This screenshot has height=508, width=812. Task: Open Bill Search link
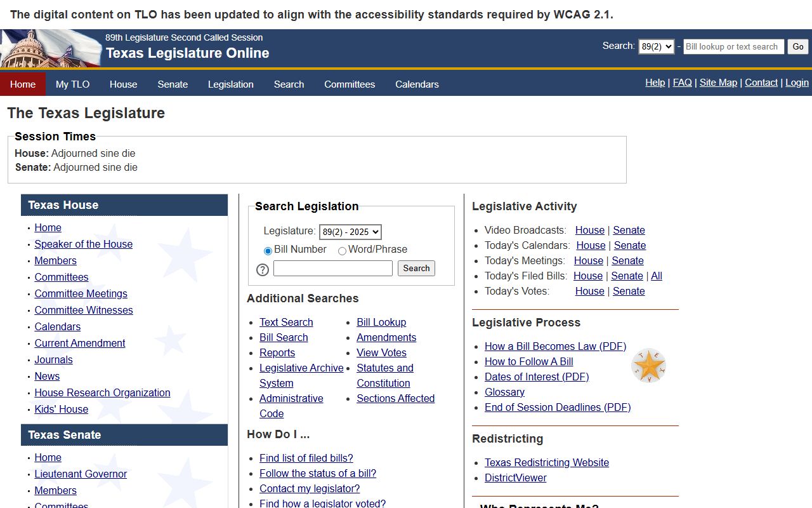tap(284, 337)
